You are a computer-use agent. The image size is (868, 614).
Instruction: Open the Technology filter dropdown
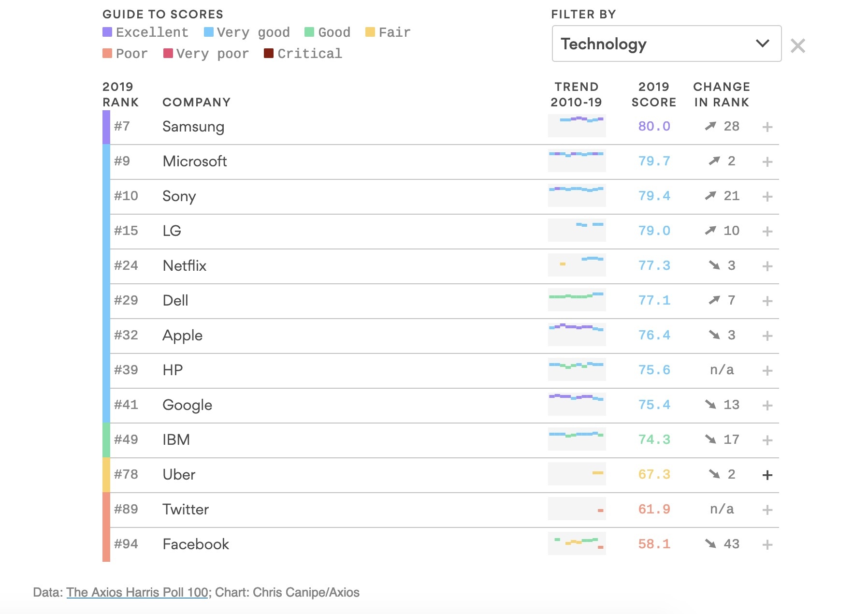click(666, 44)
